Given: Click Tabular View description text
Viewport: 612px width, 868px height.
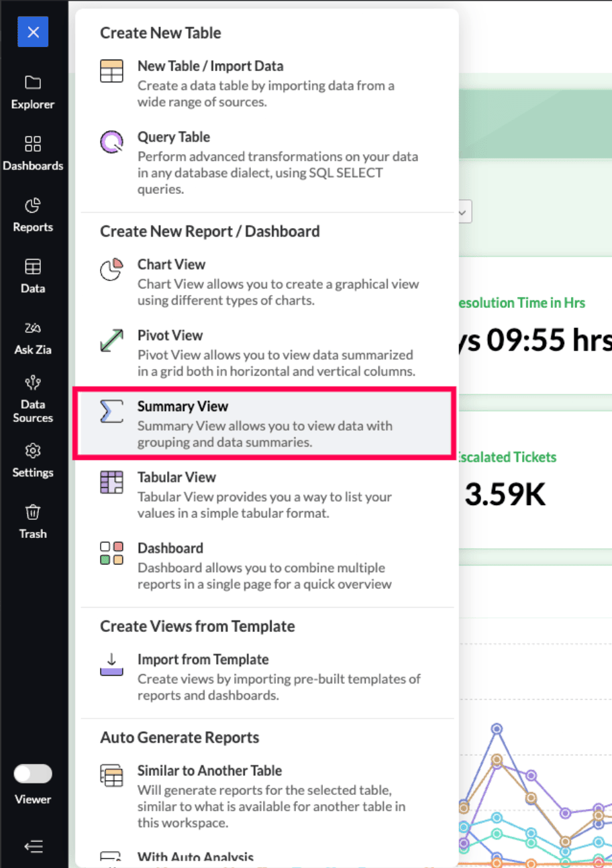Looking at the screenshot, I should tap(264, 505).
